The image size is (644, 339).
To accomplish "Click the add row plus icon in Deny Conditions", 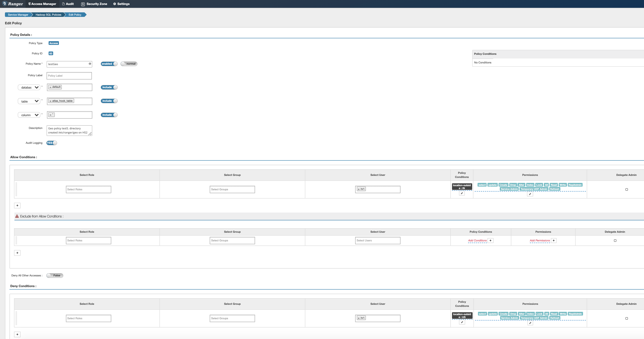I will (17, 334).
